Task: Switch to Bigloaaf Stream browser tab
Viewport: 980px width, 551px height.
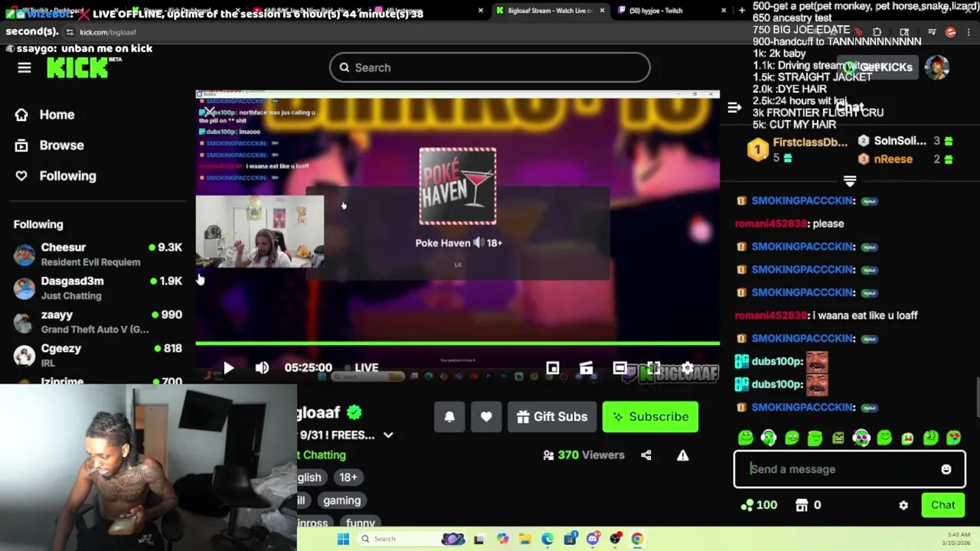Action: click(550, 10)
